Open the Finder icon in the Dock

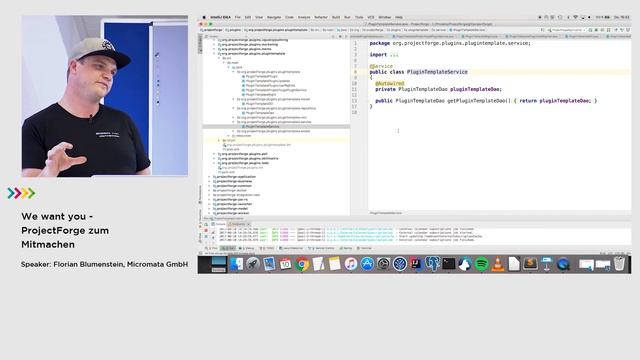(236, 264)
